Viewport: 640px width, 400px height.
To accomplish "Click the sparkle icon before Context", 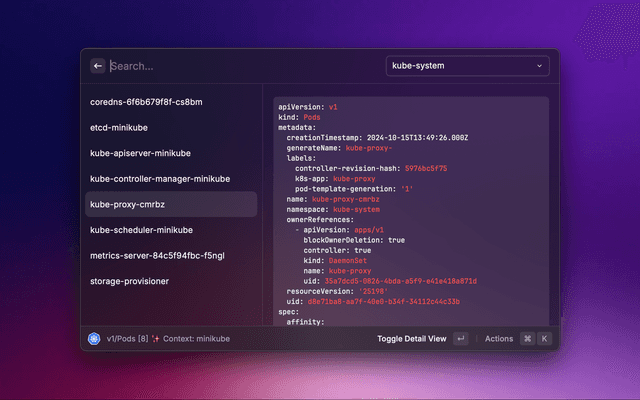I will tap(156, 339).
